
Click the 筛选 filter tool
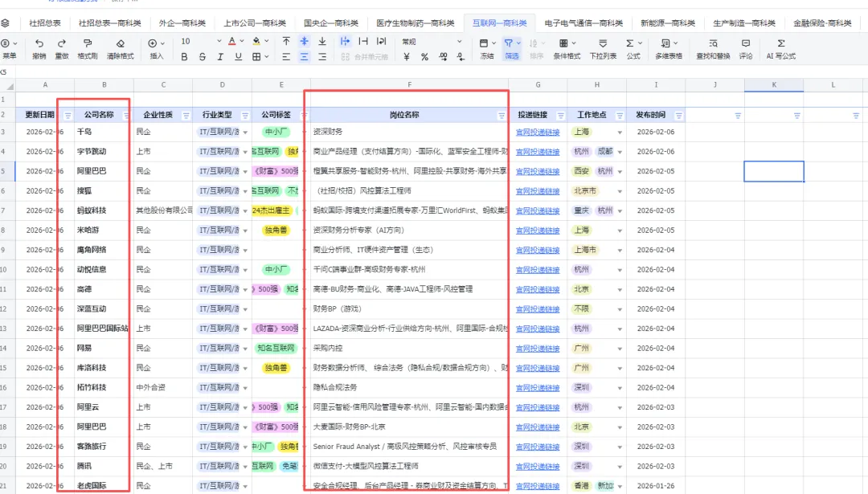point(512,49)
